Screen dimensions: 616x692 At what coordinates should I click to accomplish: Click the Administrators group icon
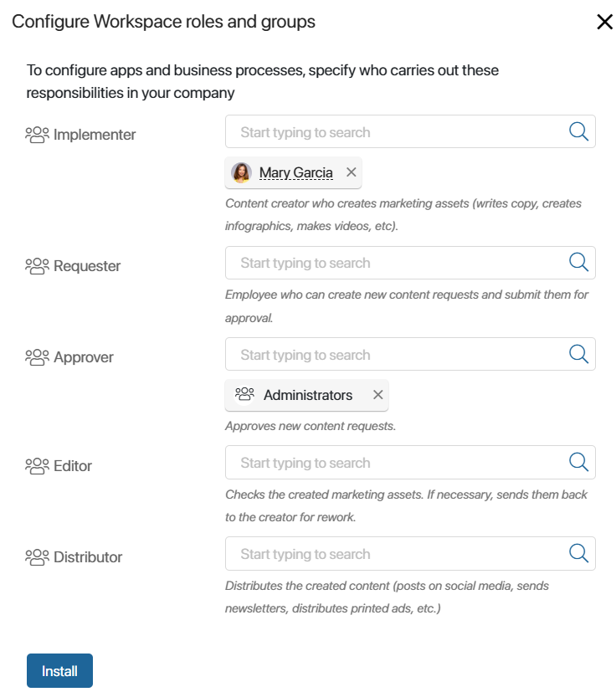244,394
